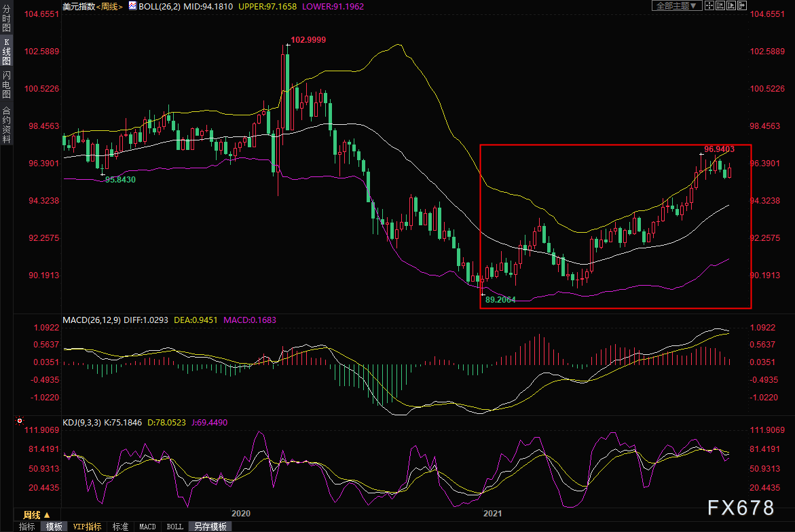Click the 周线 period label in chart title
The height and width of the screenshot is (532, 795).
click(109, 7)
